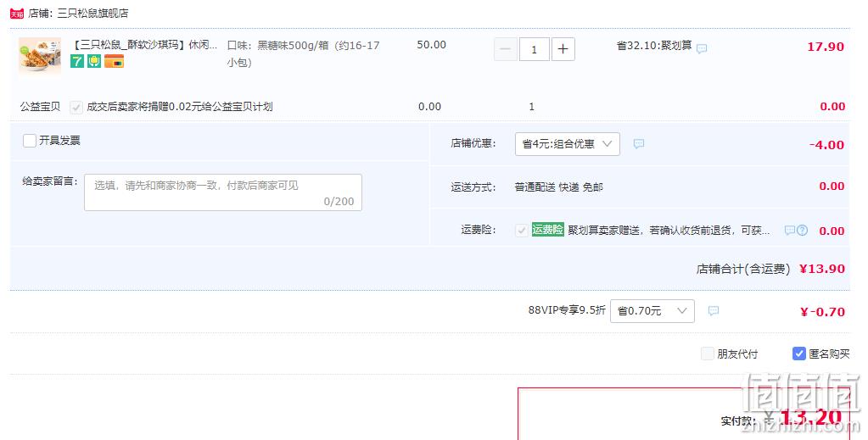The image size is (868, 440).
Task: Increase quantity with the plus button
Action: (x=563, y=49)
